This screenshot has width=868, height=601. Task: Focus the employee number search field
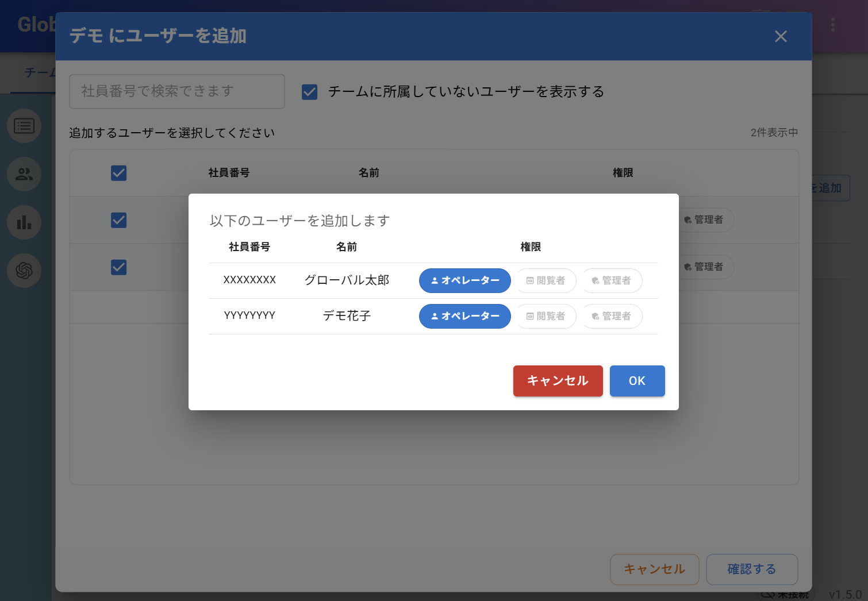[x=177, y=91]
